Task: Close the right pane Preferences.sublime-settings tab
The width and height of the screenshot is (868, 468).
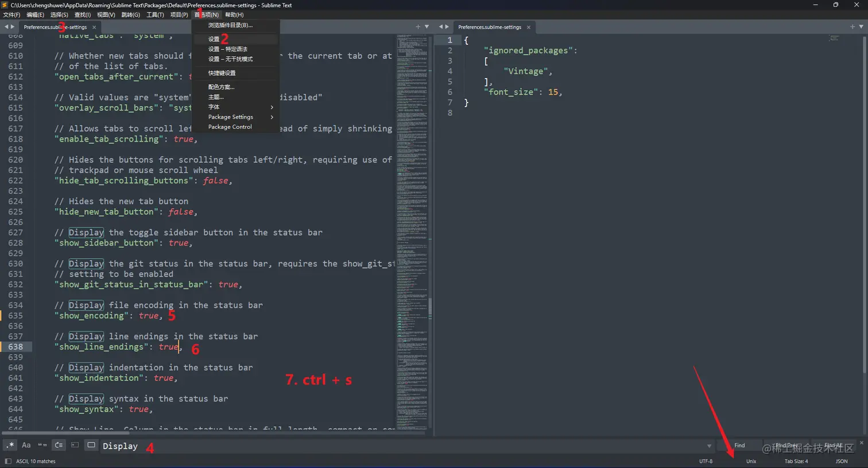Action: (x=529, y=27)
